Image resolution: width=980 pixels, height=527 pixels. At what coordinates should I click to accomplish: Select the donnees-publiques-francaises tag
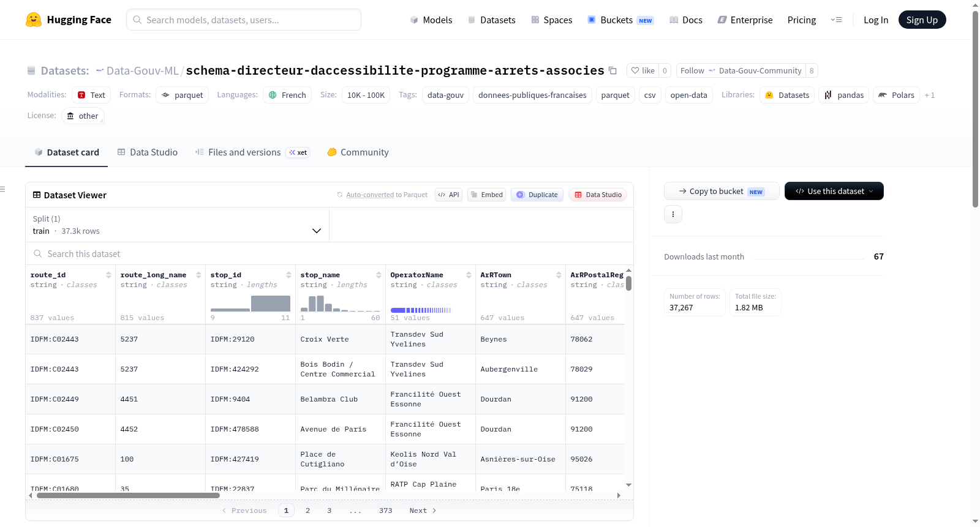click(x=532, y=95)
